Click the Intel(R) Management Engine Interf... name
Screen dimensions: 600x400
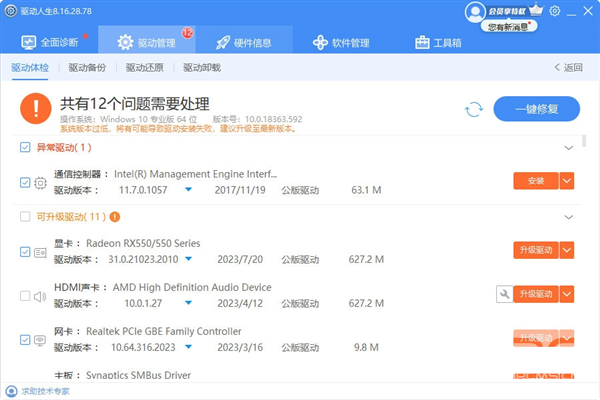tap(196, 174)
